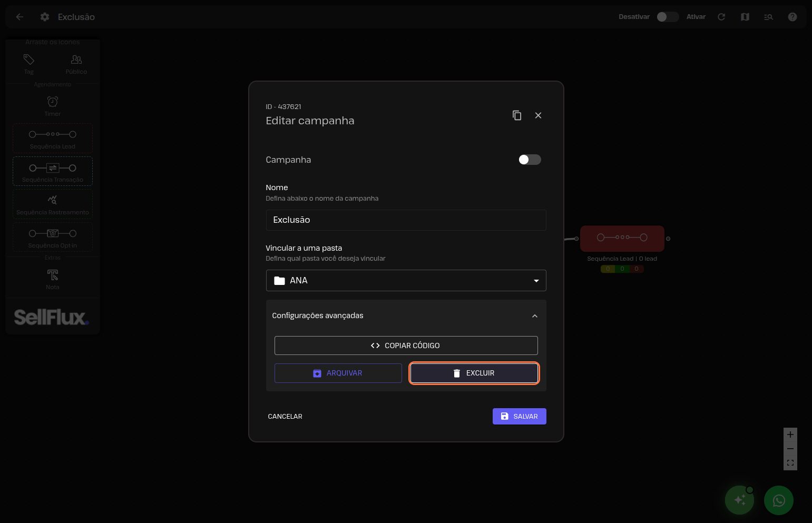Click the zoom in plus button
This screenshot has width=812, height=523.
790,435
